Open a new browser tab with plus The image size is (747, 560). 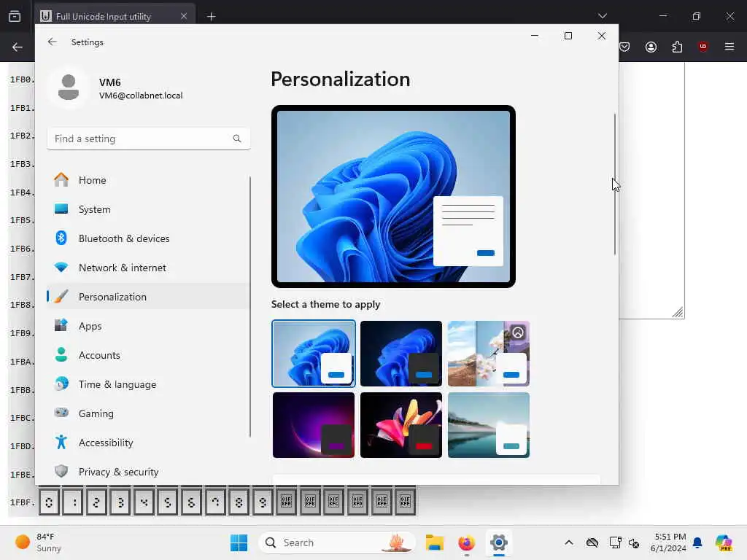coord(211,17)
